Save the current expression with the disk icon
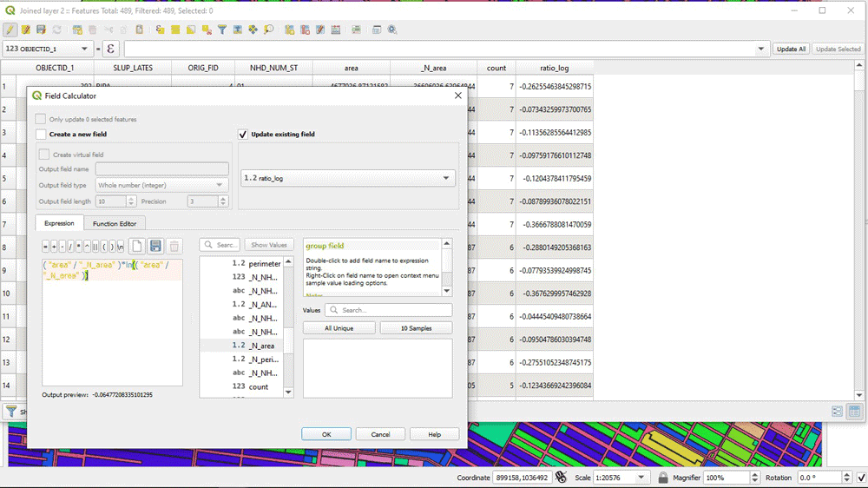The width and height of the screenshot is (868, 488). 155,246
